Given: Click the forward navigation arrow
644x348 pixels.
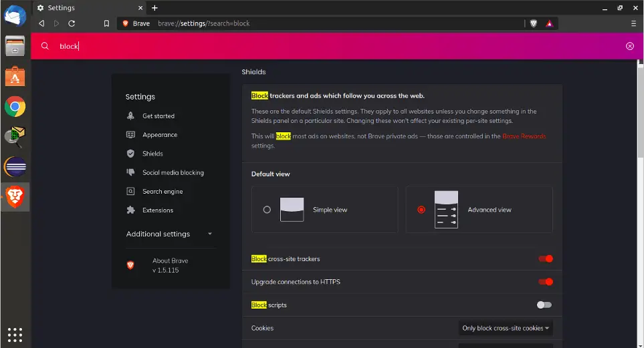Looking at the screenshot, I should 56,23.
